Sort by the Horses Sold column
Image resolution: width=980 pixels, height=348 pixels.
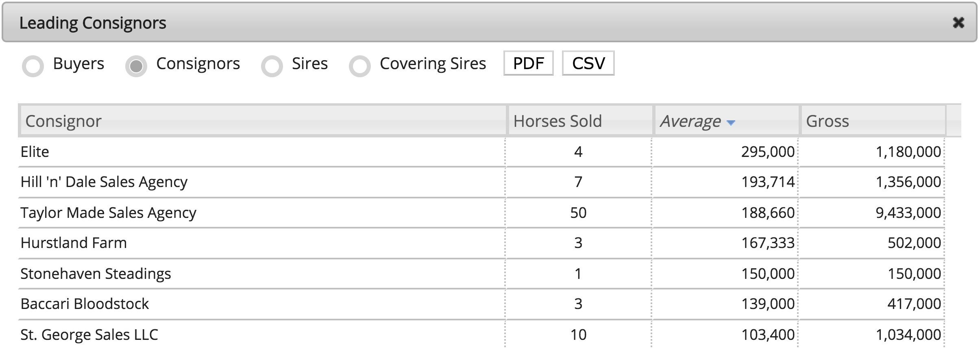click(x=580, y=121)
